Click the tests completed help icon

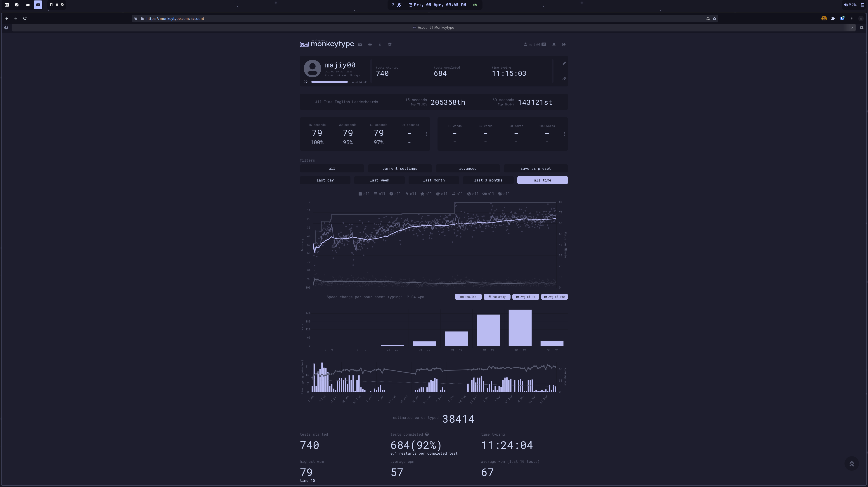[x=427, y=434]
